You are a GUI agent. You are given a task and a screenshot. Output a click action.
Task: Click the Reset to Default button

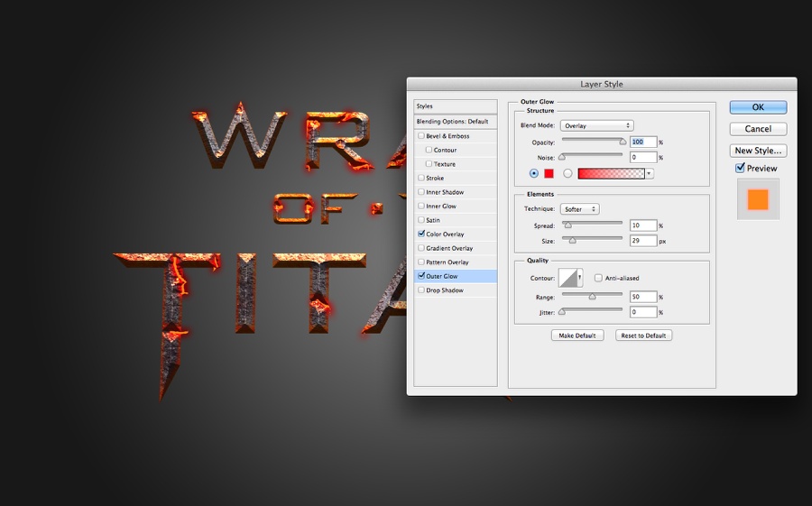tap(643, 336)
